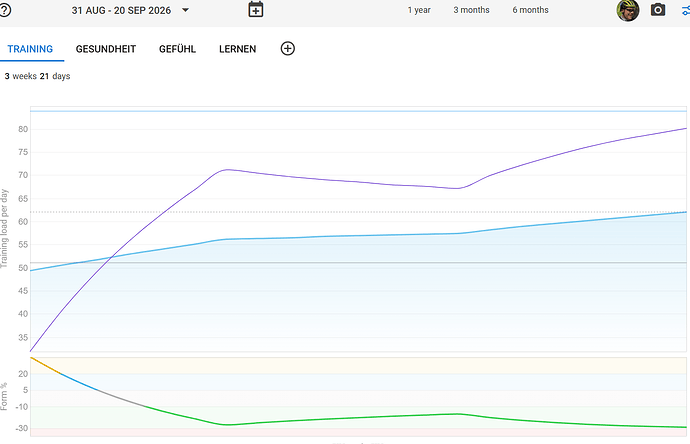Click the -30 value on form axis

coord(22,429)
